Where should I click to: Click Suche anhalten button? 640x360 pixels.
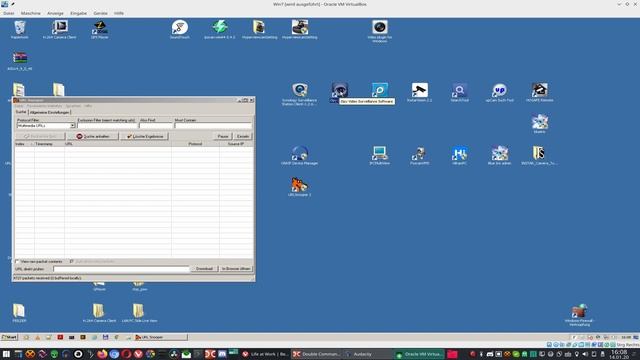pyautogui.click(x=93, y=136)
